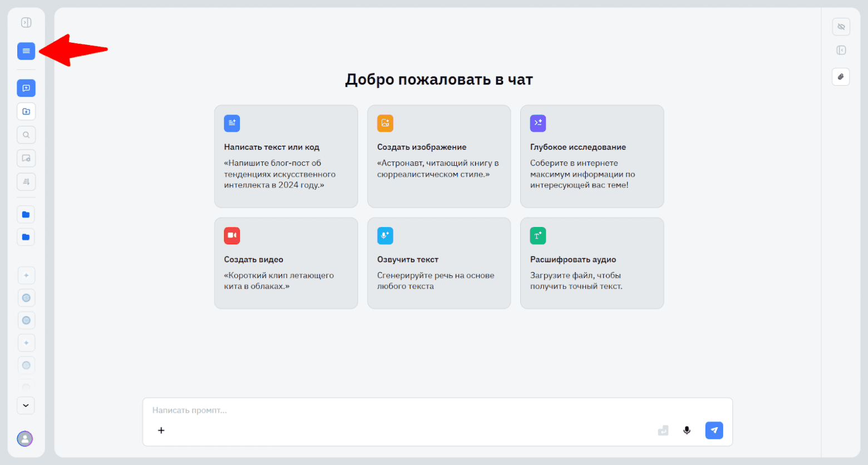Select the «Создать изображение» card

pos(438,156)
